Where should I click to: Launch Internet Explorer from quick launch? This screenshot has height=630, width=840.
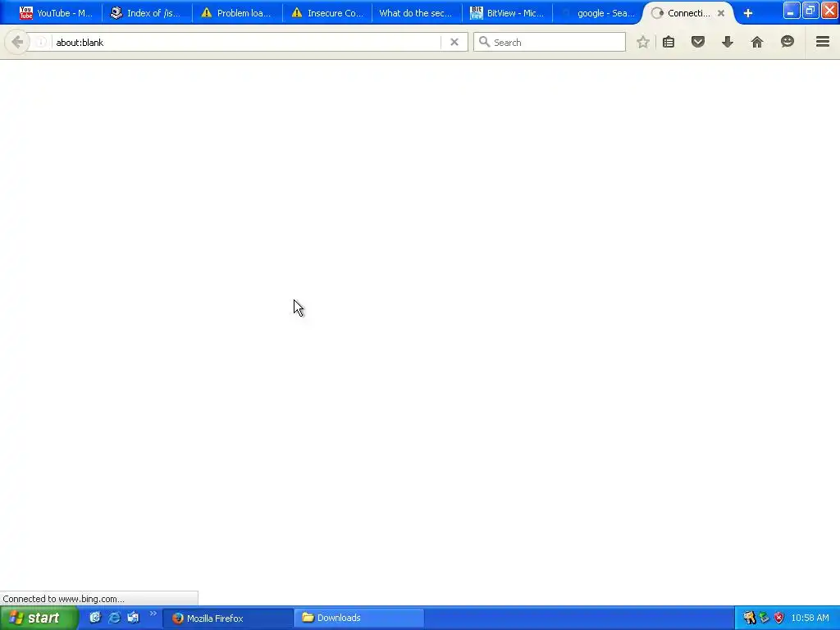point(114,618)
